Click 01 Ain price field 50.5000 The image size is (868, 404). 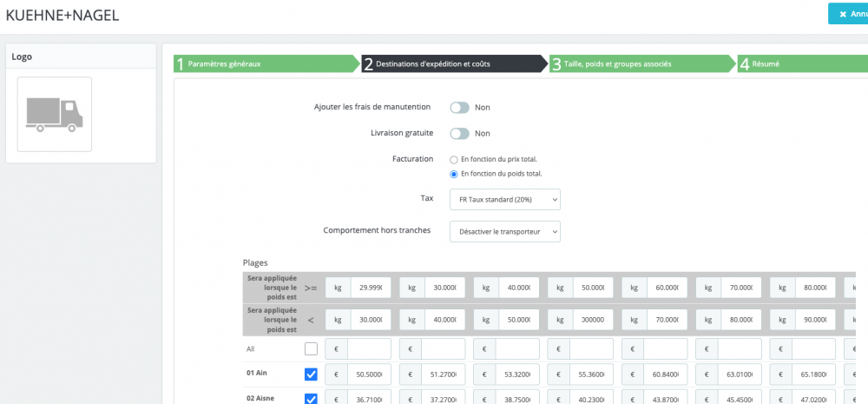(369, 374)
